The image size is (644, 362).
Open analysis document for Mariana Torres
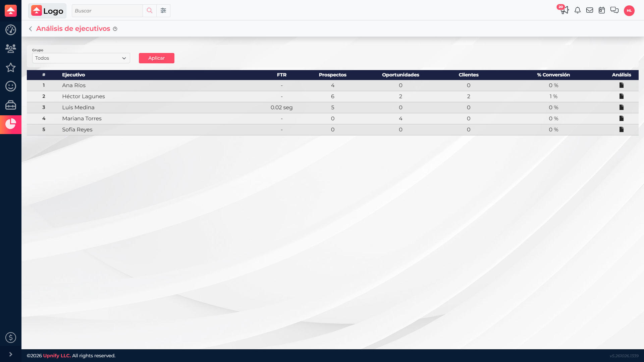coord(622,119)
